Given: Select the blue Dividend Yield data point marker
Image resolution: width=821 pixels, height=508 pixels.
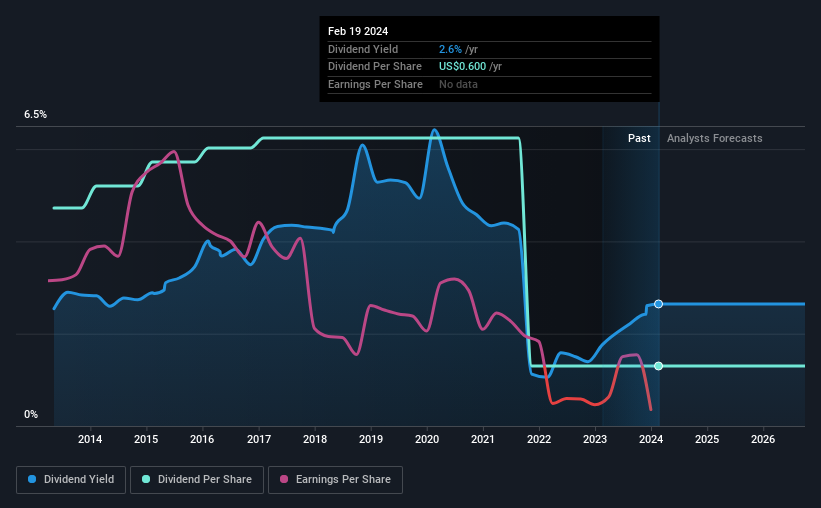Looking at the screenshot, I should coord(659,304).
